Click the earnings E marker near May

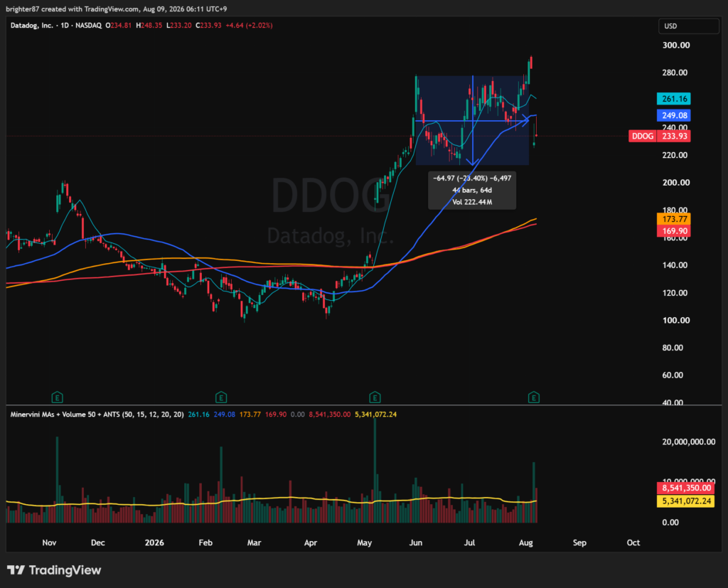375,397
